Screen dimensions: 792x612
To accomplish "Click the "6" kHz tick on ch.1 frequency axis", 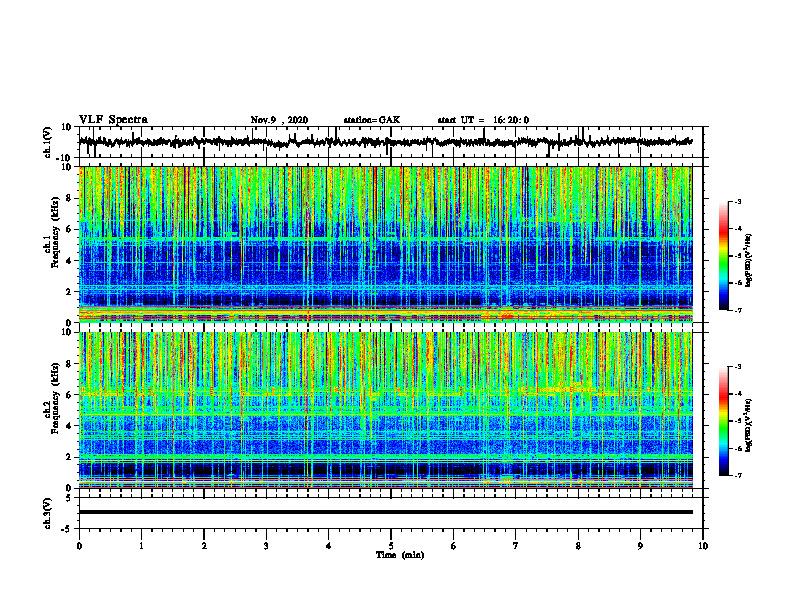I will (x=69, y=229).
